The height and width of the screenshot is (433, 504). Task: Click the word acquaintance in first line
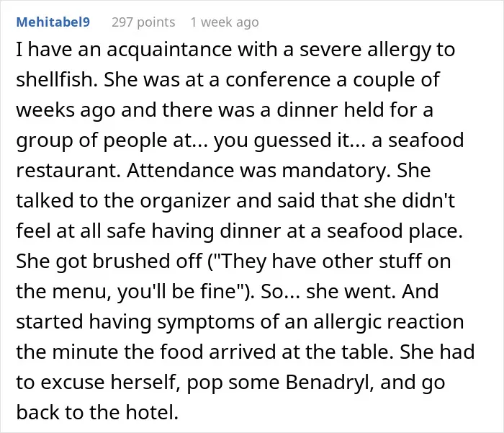[169, 50]
